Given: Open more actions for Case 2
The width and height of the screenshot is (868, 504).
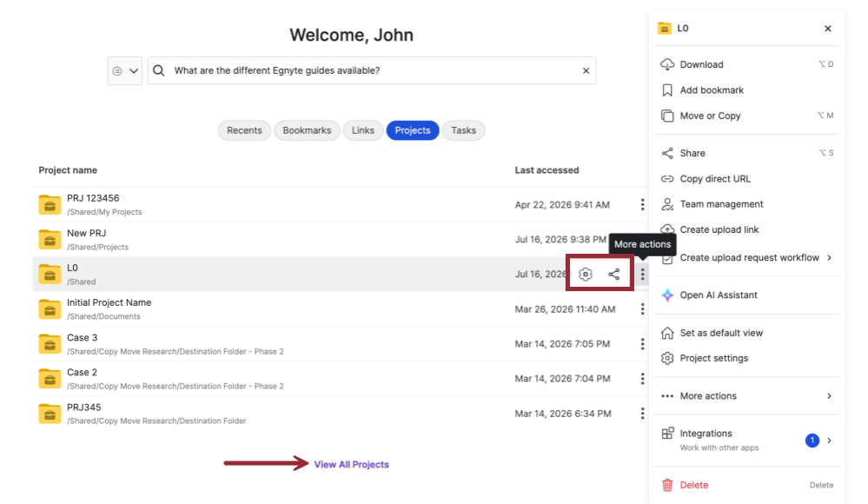Looking at the screenshot, I should click(642, 379).
